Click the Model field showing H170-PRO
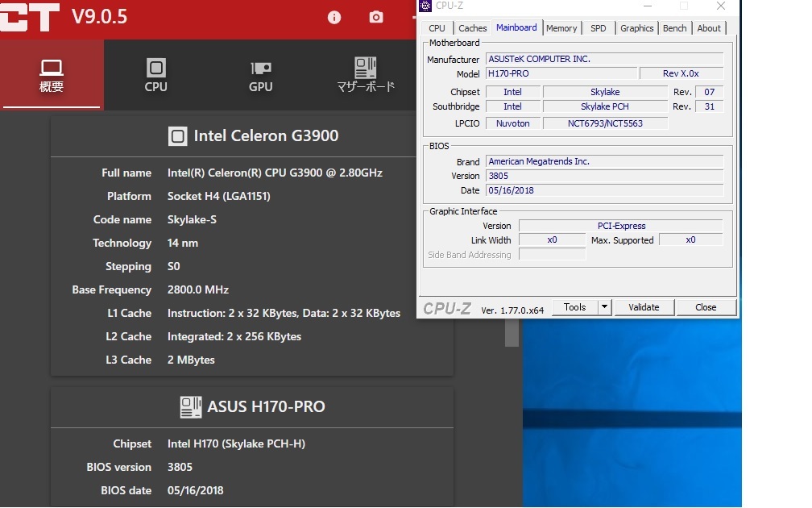This screenshot has height=508, width=812. pos(561,73)
